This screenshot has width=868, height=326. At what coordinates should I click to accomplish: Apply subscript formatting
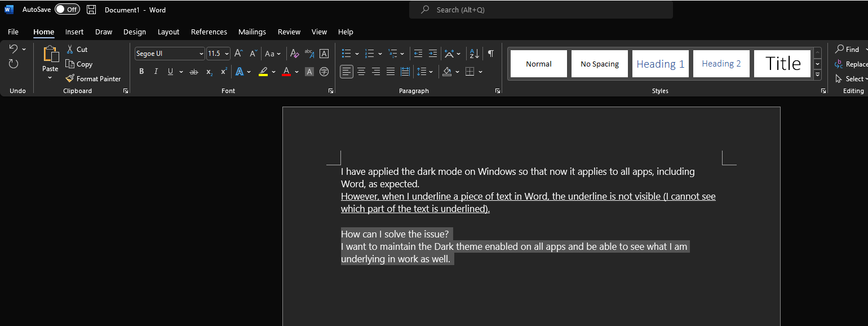click(x=209, y=72)
